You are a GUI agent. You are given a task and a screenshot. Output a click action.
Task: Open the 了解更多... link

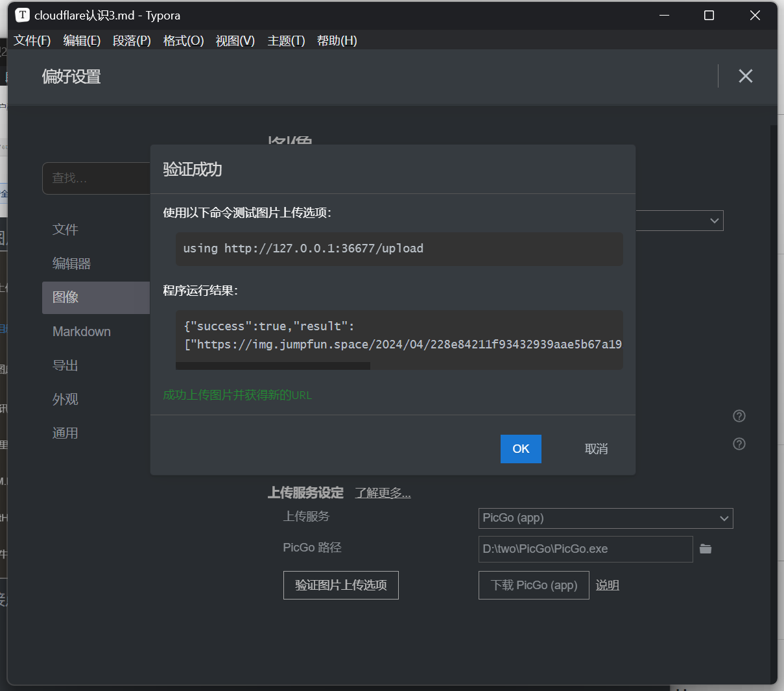click(383, 493)
